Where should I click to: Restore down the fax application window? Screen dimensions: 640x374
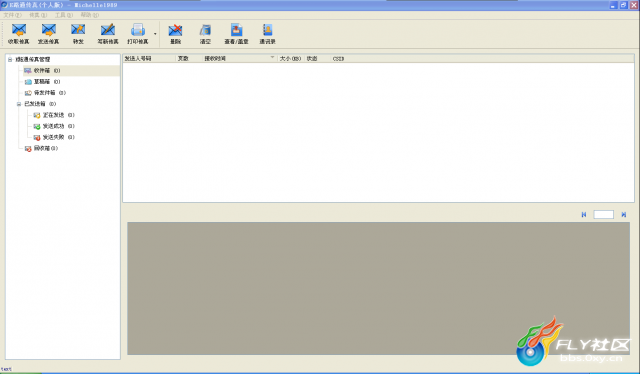tap(623, 5)
